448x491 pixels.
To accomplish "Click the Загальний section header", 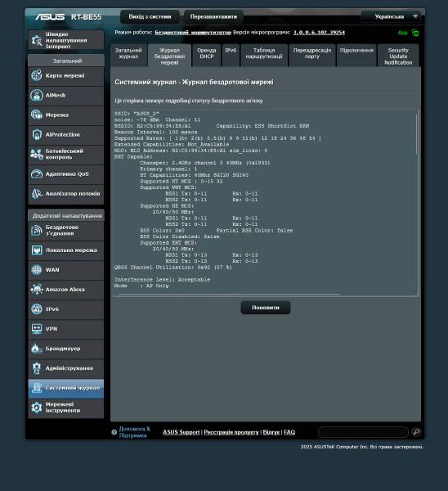I will click(66, 61).
